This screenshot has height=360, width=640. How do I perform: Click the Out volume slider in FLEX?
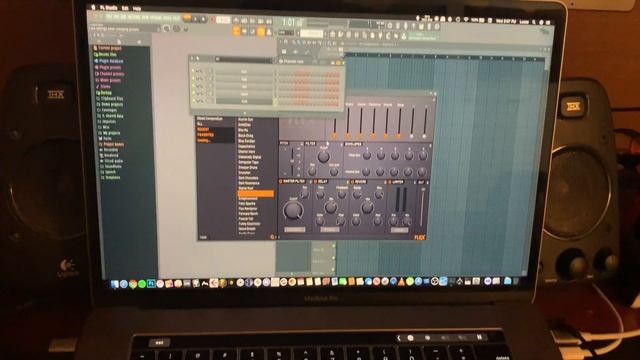coord(422,207)
